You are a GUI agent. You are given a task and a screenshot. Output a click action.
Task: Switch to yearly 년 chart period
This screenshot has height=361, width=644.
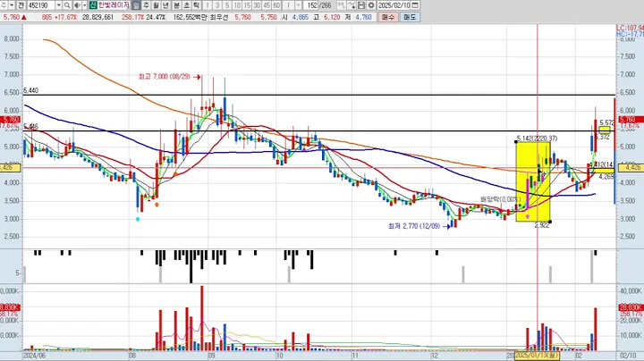coord(166,5)
